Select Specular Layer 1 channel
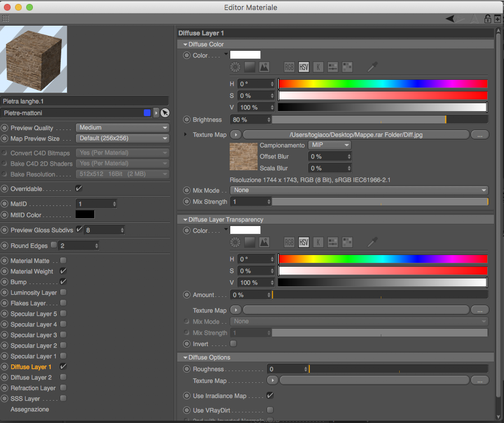504x423 pixels. [33, 356]
